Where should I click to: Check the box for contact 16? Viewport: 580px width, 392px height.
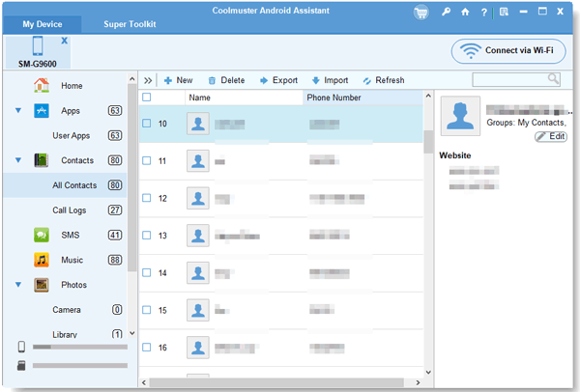pyautogui.click(x=147, y=347)
